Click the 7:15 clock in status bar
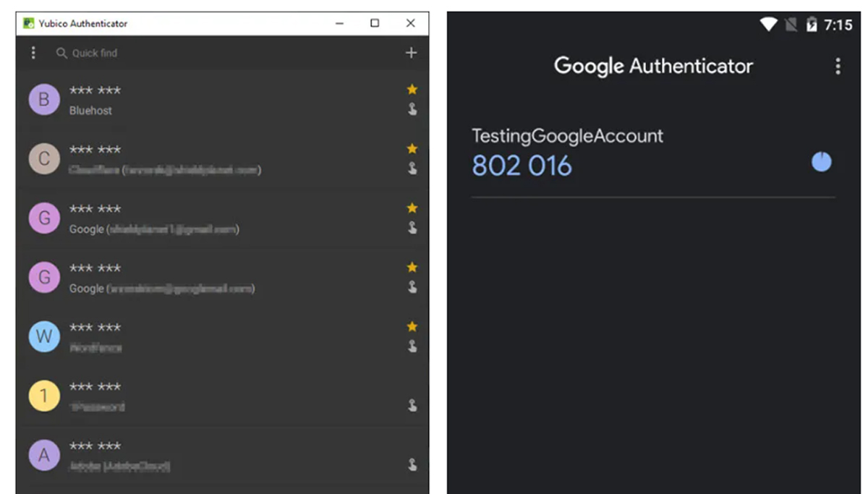Viewport: 868px width, 494px height. point(838,25)
